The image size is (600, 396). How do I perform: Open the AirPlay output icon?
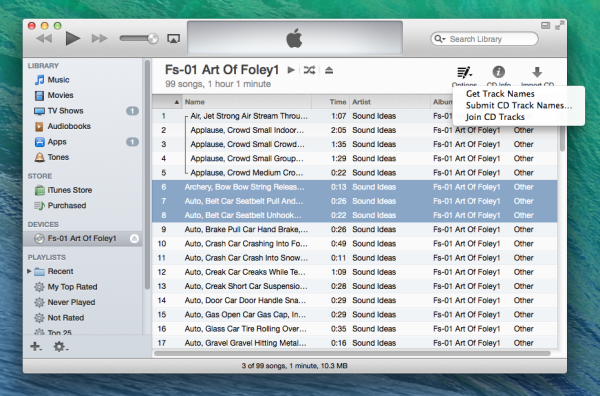tap(174, 39)
